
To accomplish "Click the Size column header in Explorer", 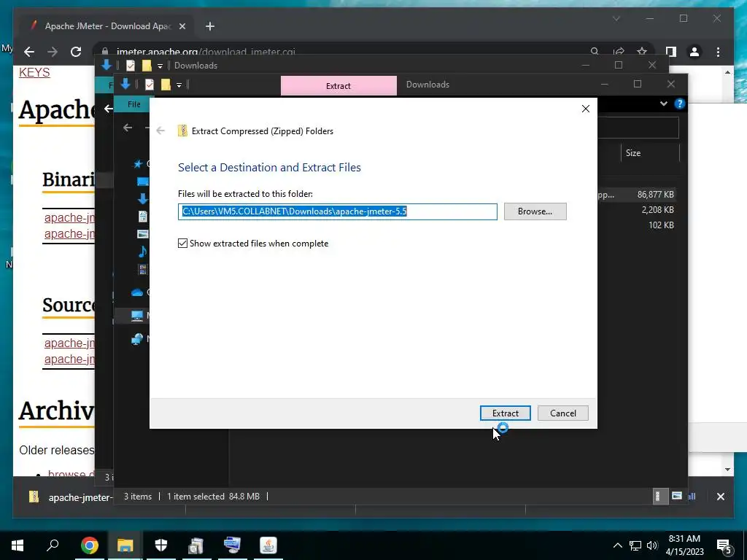I will point(633,153).
